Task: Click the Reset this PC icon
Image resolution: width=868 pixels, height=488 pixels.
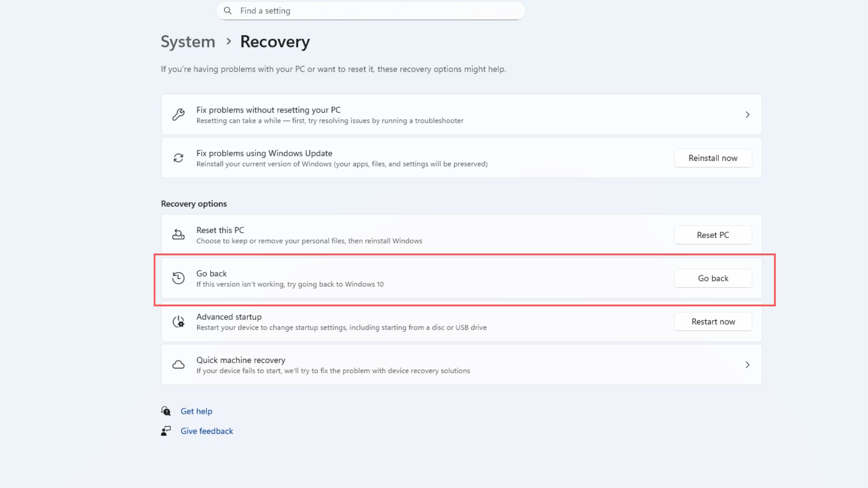Action: point(179,235)
